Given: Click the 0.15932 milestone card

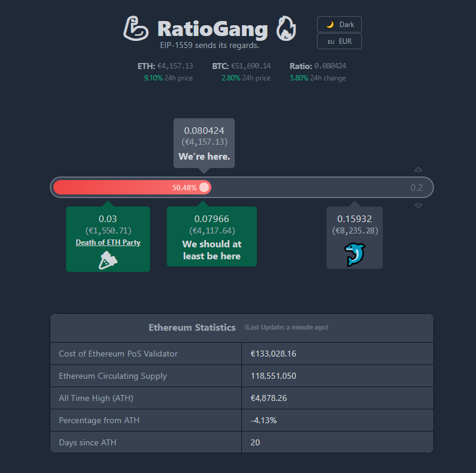Looking at the screenshot, I should tap(355, 238).
